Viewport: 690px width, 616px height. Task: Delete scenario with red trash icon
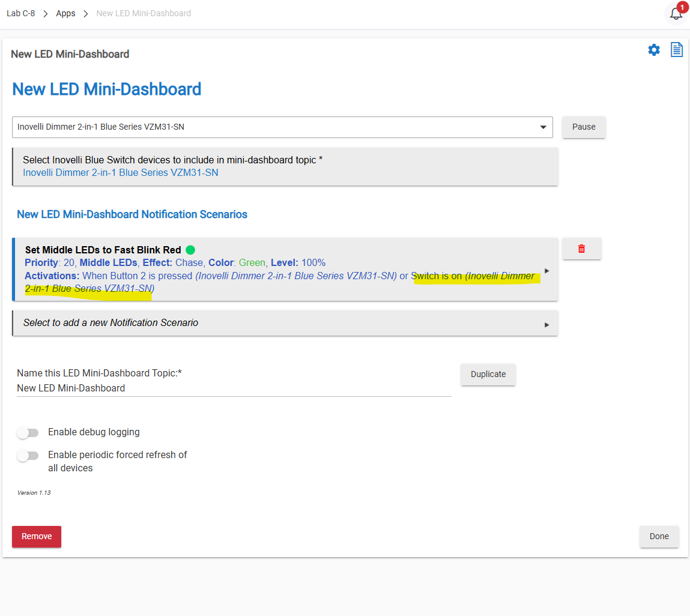(x=581, y=249)
